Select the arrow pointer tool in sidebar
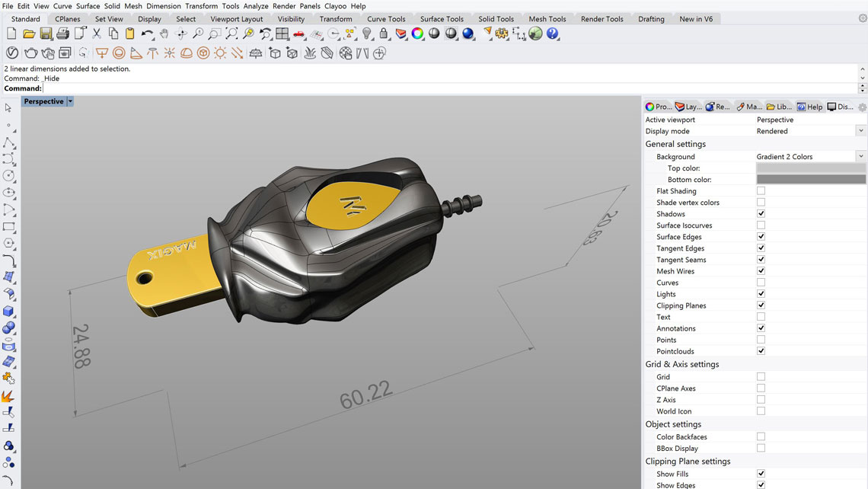 (8, 108)
